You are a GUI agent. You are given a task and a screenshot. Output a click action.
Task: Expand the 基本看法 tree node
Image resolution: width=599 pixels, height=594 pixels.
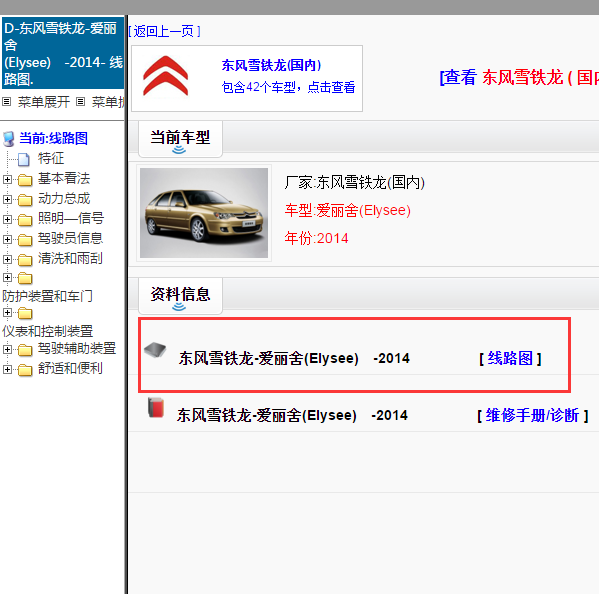coord(7,179)
